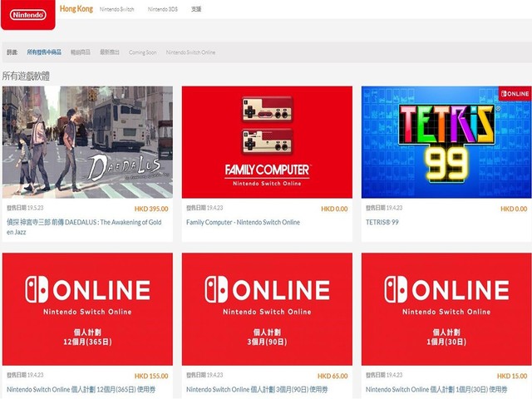532x399 pixels.
Task: Open the Nintendo 3DS menu
Action: pos(163,9)
